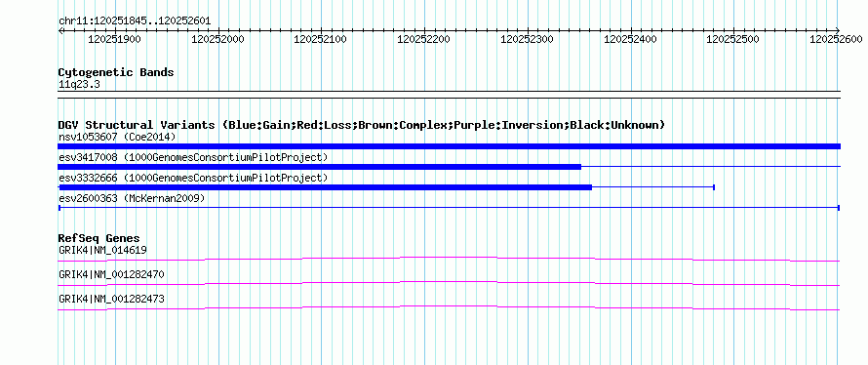The width and height of the screenshot is (868, 365).
Task: Click ruler position 120251900
Action: 114,39
